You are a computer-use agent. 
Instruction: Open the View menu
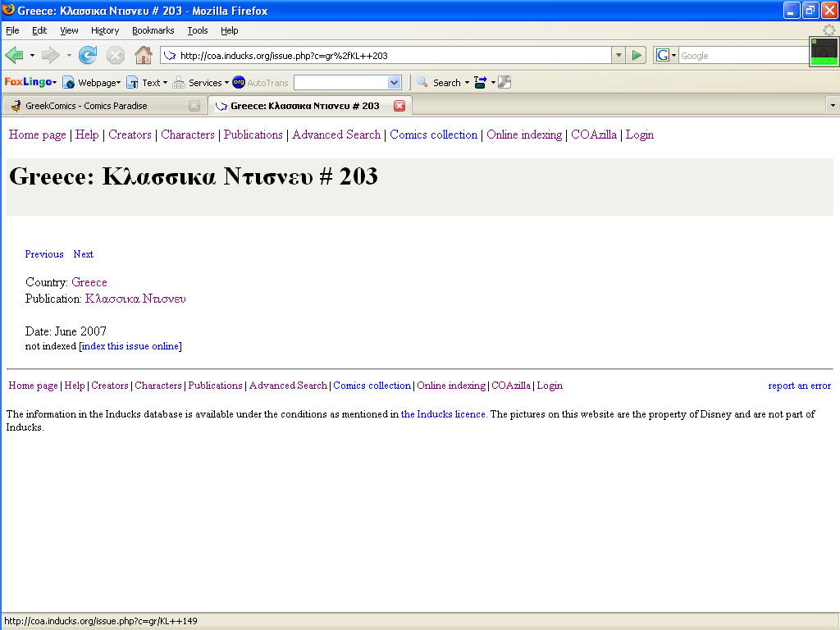point(69,30)
